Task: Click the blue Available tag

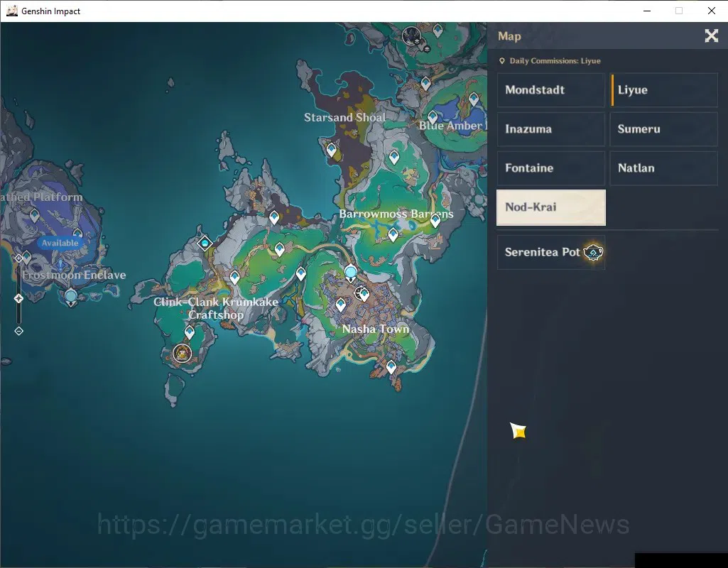Action: pyautogui.click(x=60, y=243)
